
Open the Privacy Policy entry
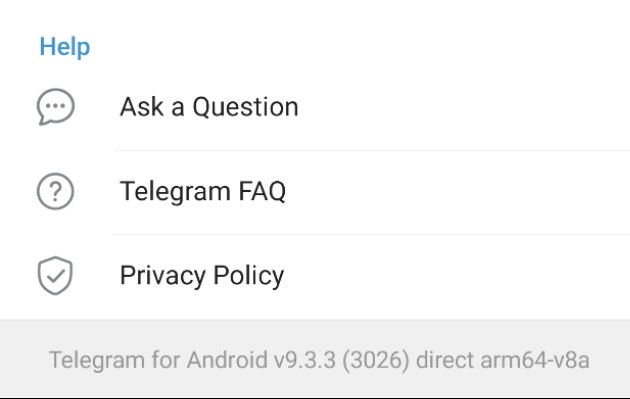click(x=315, y=276)
